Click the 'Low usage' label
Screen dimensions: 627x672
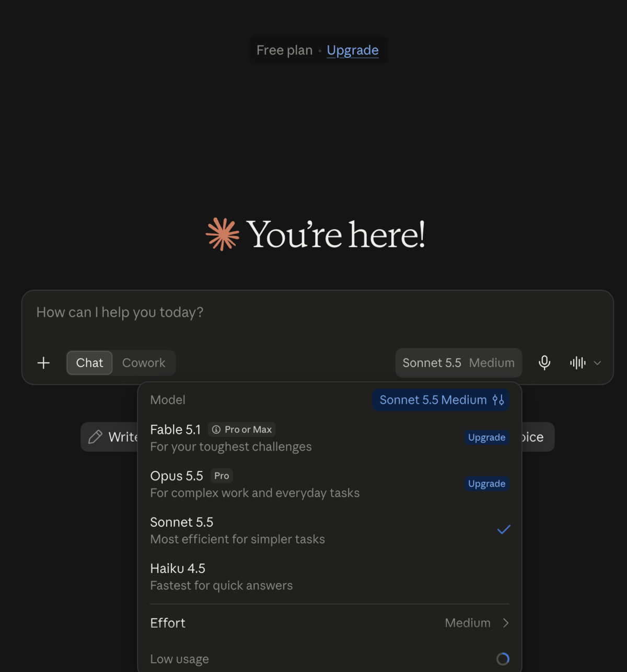(x=180, y=659)
